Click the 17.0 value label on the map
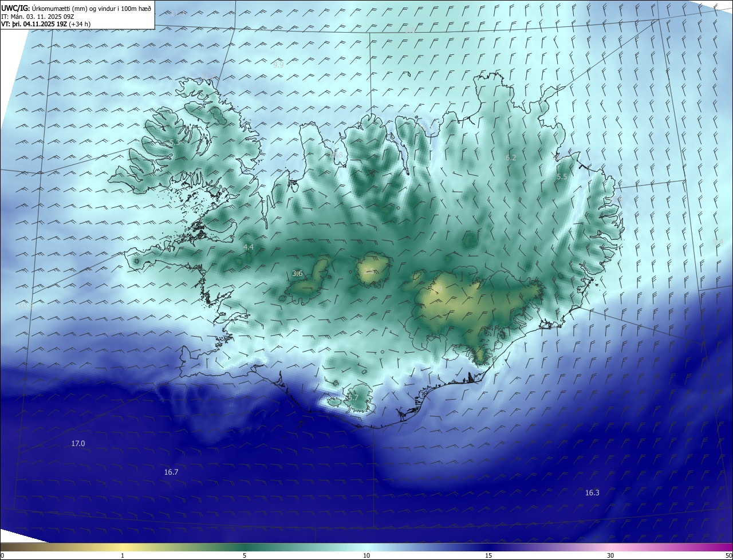 78,444
